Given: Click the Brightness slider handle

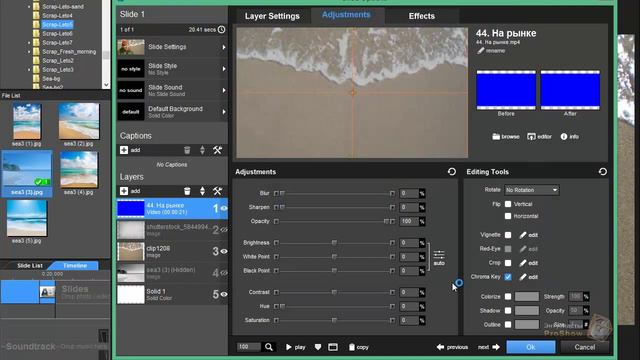Looking at the screenshot, I should pos(334,243).
